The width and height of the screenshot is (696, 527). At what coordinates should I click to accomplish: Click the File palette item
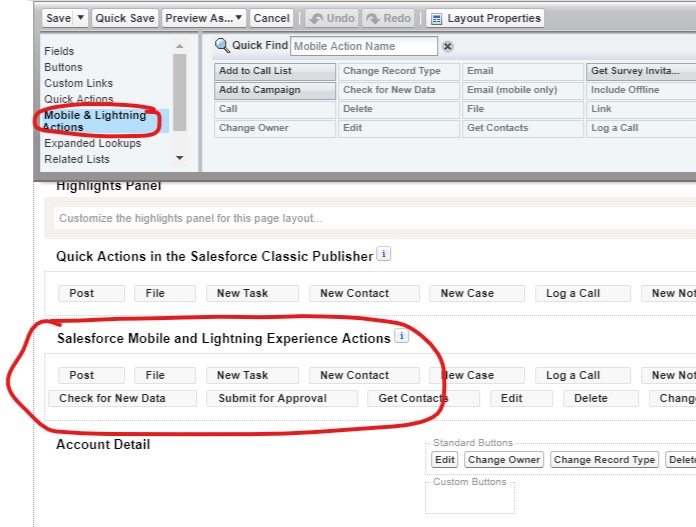pyautogui.click(x=523, y=109)
